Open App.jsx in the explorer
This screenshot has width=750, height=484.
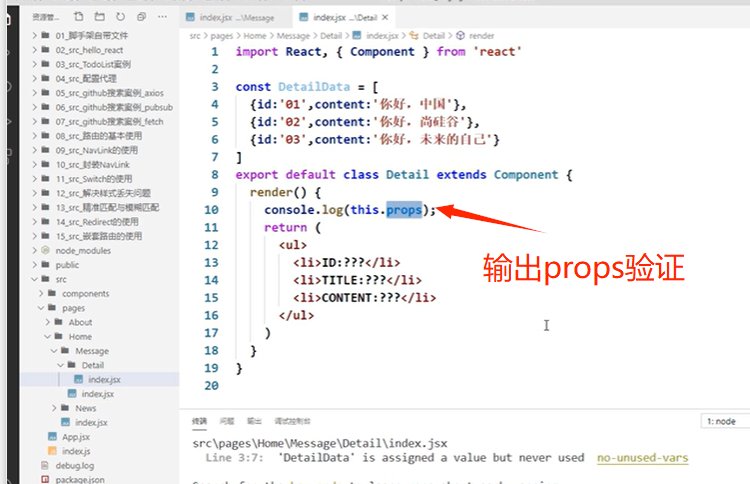[76, 437]
